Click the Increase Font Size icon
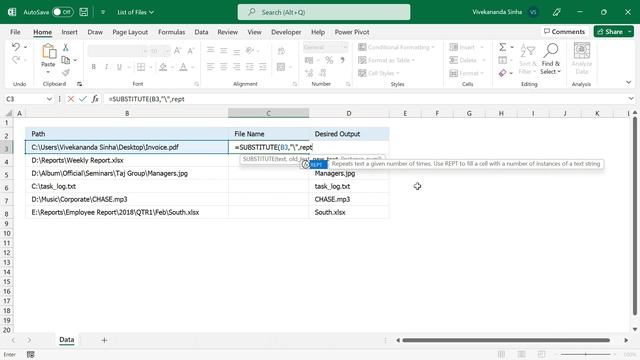This screenshot has height=360, width=640. coord(177,51)
